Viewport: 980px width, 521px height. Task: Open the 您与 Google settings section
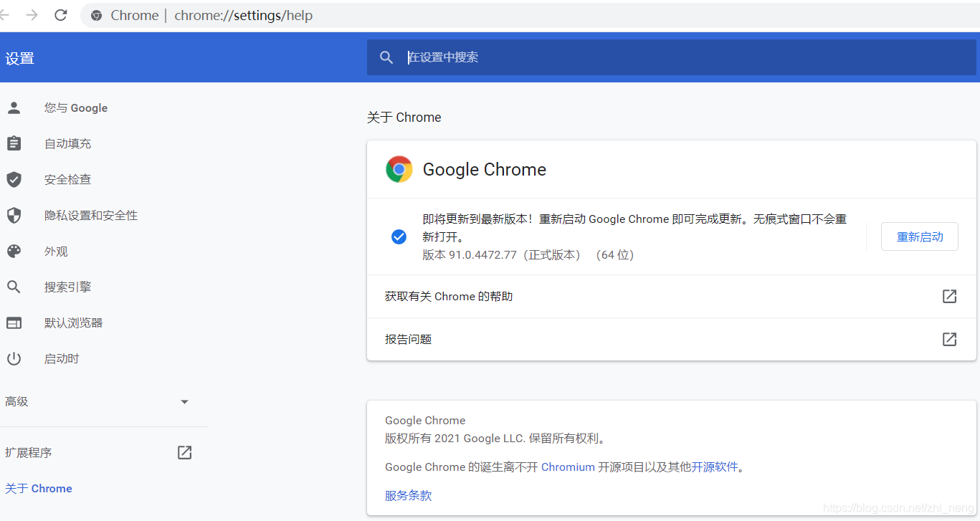point(76,108)
